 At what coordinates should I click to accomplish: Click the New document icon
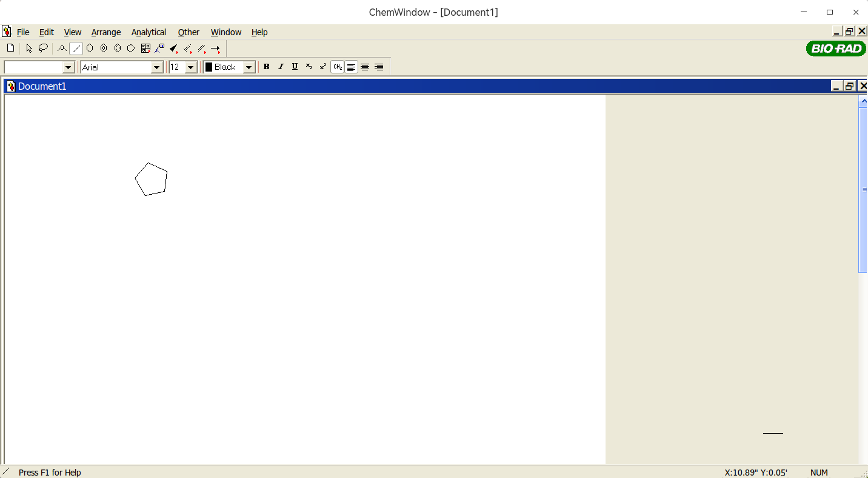10,49
